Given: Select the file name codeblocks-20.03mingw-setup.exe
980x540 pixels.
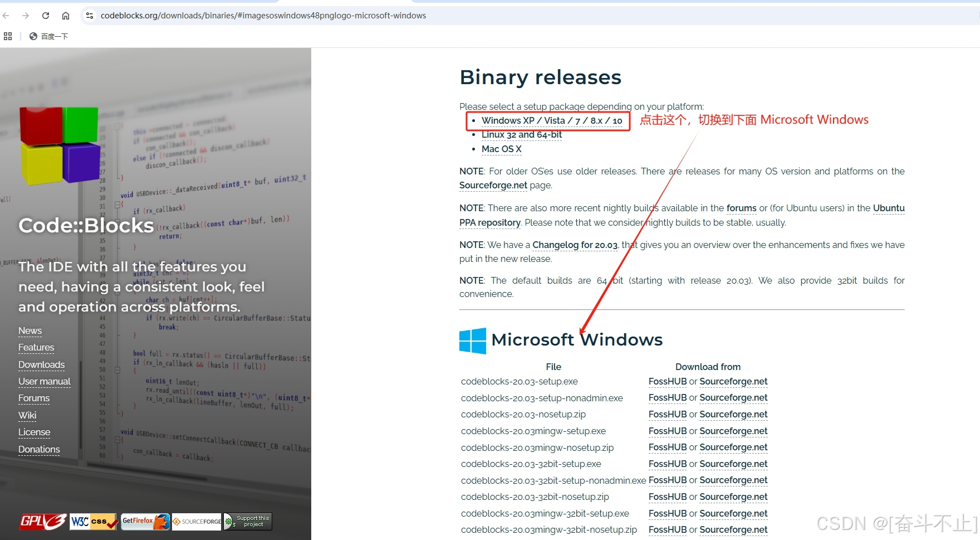Looking at the screenshot, I should 533,431.
